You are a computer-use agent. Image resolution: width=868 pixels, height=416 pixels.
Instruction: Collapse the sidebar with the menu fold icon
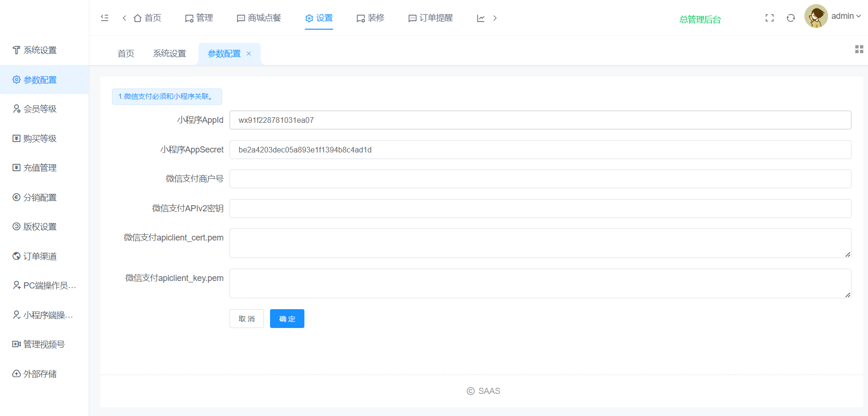click(x=104, y=18)
